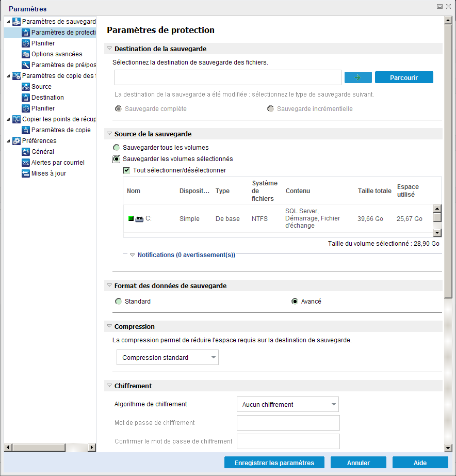Expand Notifications (0 avertissement(s)) section

(x=186, y=255)
